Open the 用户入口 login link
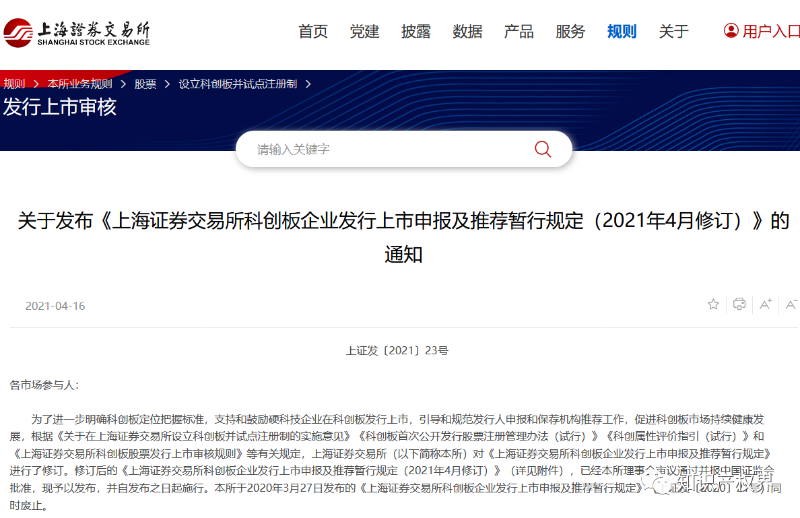Viewport: 800px width, 518px height. click(771, 32)
